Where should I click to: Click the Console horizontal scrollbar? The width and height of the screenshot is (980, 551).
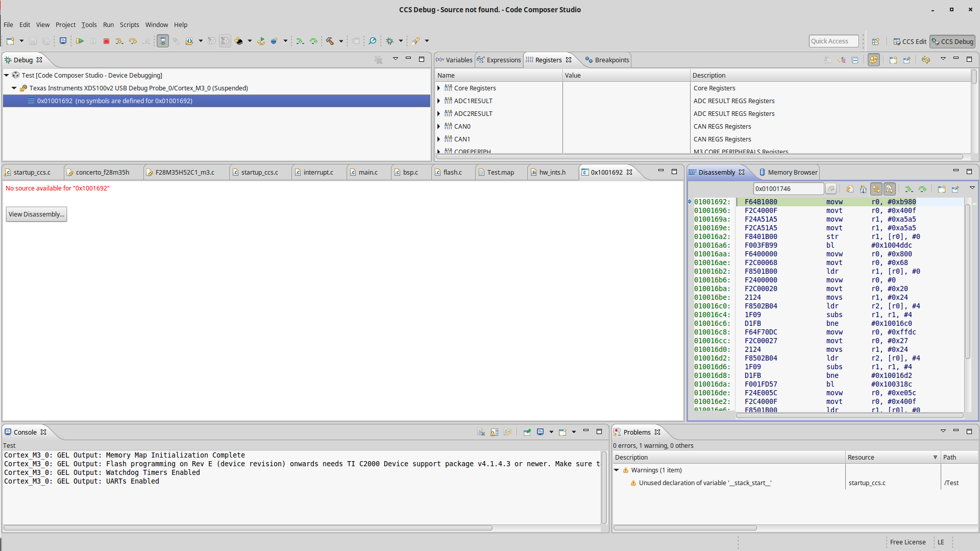(x=248, y=528)
